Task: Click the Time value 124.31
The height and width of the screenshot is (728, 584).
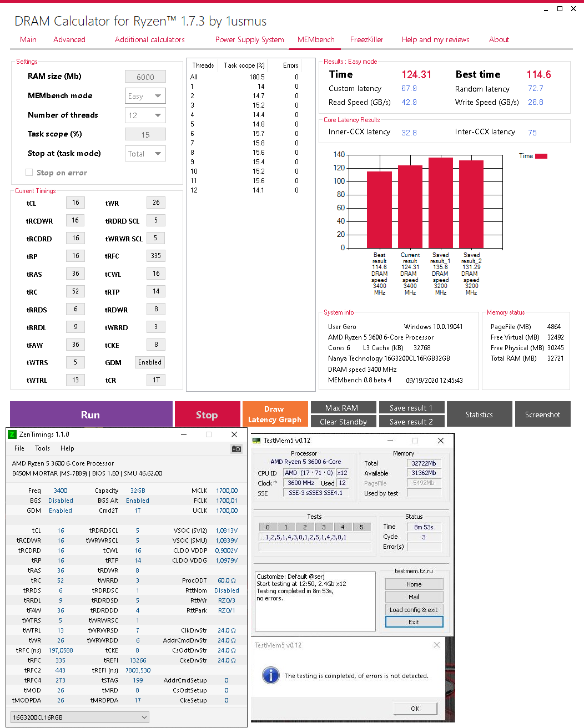Action: point(416,75)
